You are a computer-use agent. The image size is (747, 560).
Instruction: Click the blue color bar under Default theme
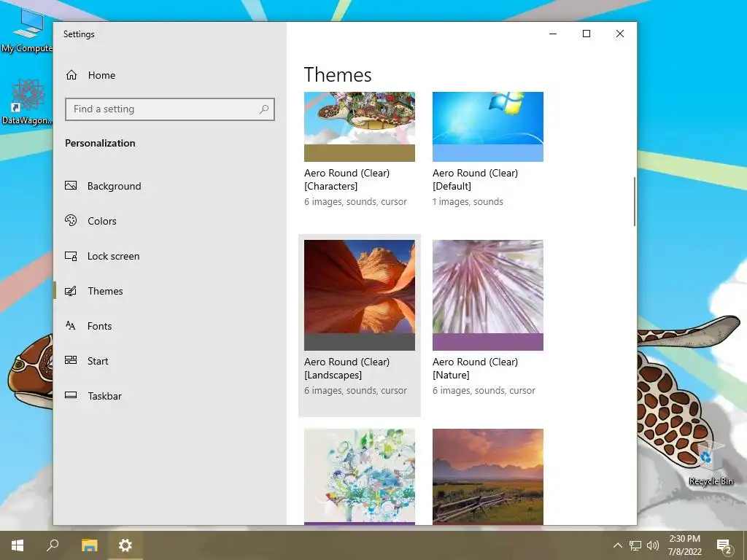pos(488,153)
